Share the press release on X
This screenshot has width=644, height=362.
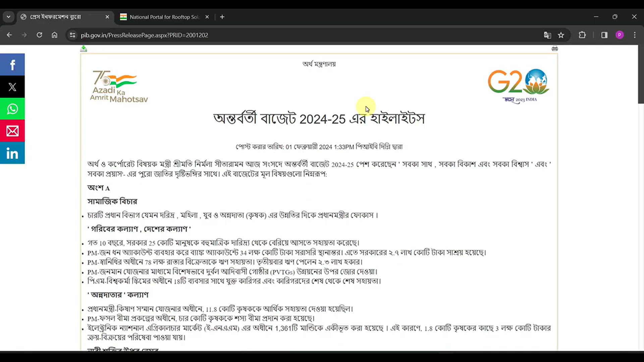12,87
